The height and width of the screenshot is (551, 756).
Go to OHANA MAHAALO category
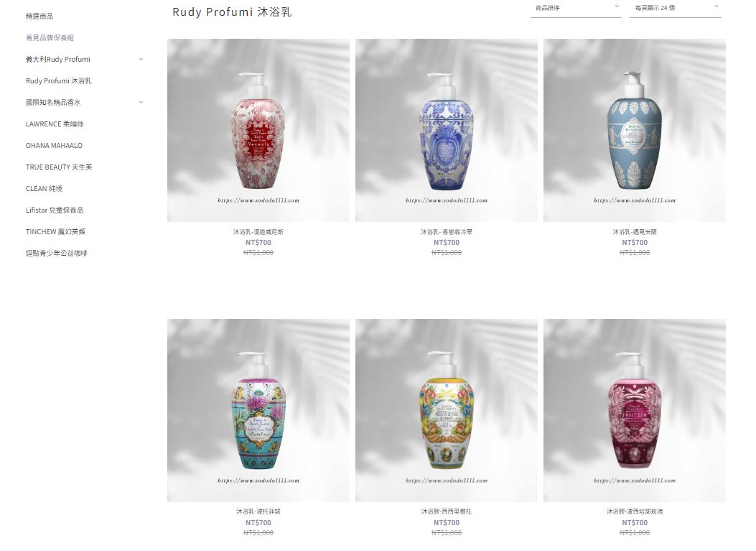pos(54,146)
